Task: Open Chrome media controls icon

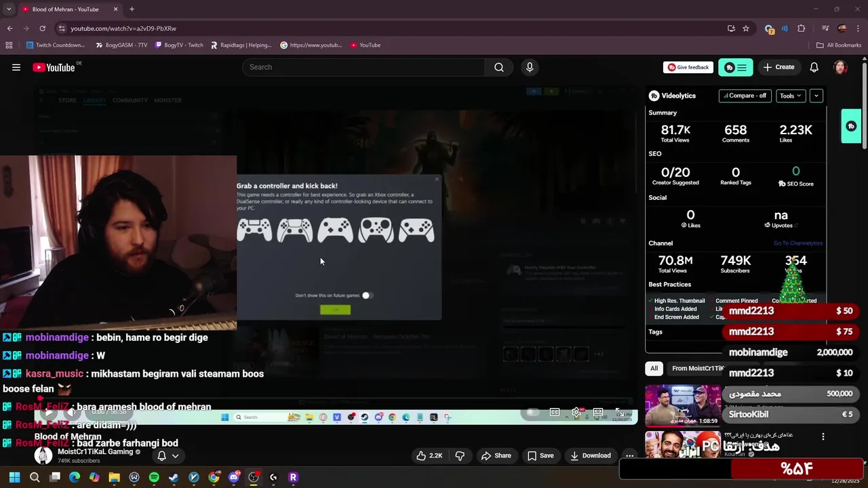Action: [x=825, y=28]
